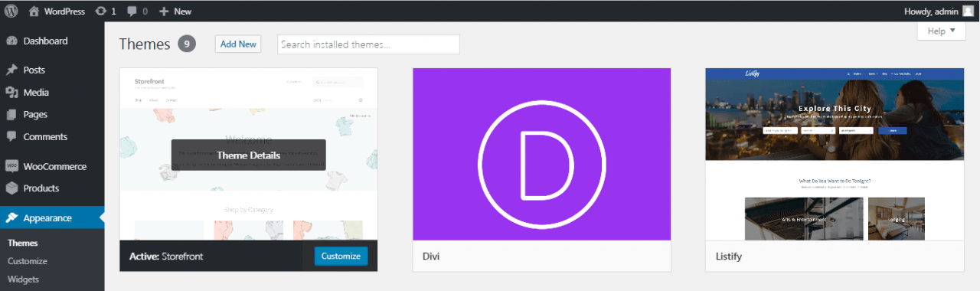Focus the Search installed themes field
The width and height of the screenshot is (980, 291).
tap(368, 44)
